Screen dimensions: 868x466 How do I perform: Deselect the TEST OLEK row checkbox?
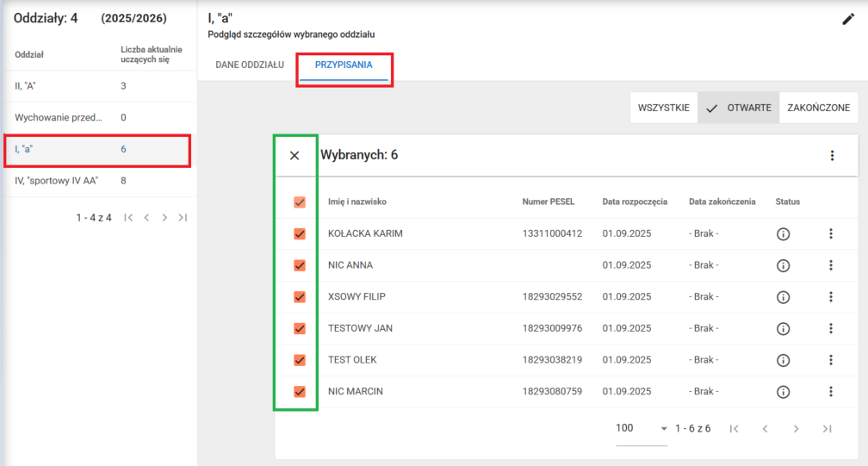[x=300, y=360]
